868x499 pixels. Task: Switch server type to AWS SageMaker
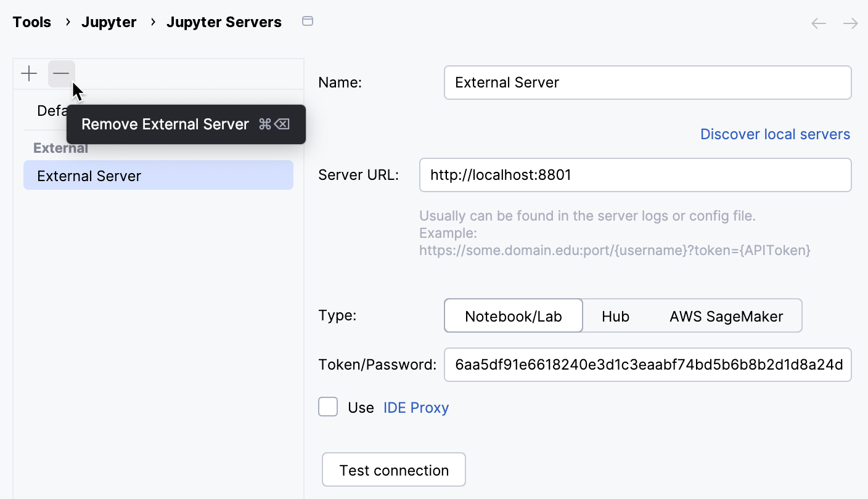(726, 315)
